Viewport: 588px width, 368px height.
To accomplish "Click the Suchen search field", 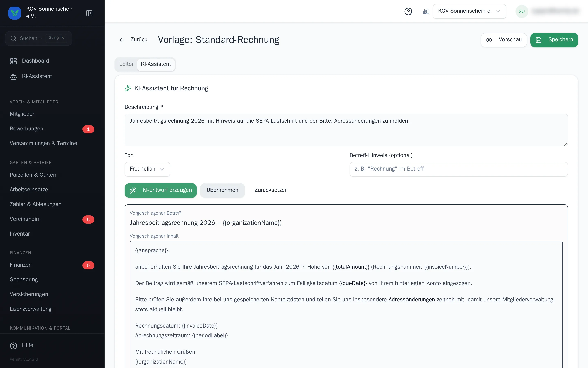I will 38,38.
